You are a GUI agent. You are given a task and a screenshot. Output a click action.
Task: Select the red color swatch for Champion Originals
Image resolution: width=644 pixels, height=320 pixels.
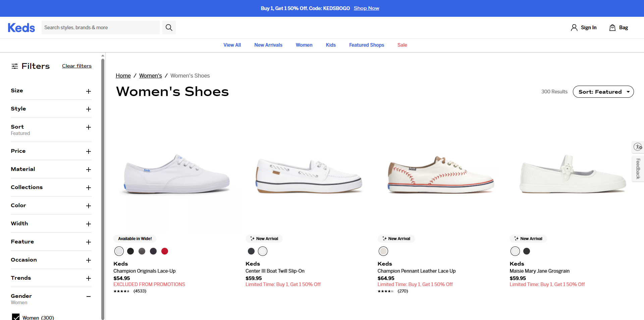(x=164, y=251)
